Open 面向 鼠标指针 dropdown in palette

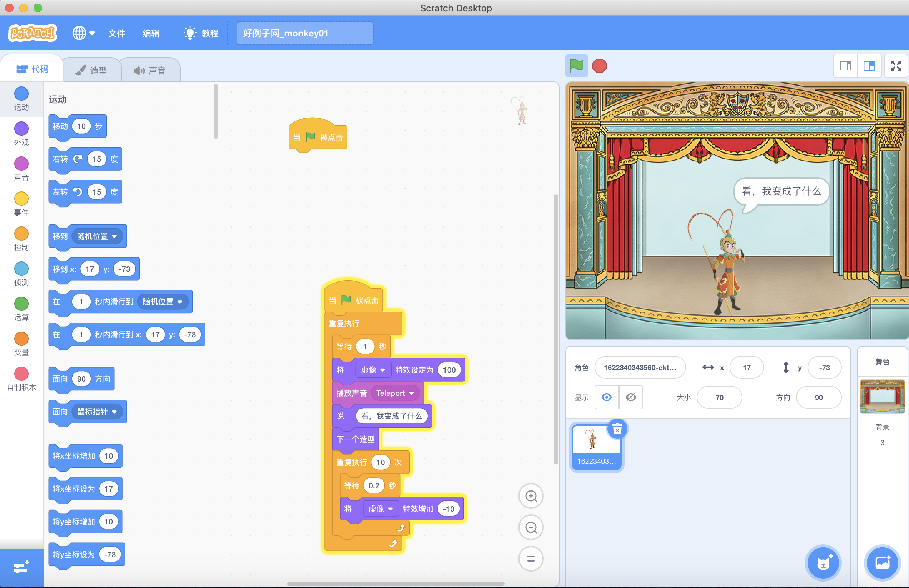click(97, 412)
